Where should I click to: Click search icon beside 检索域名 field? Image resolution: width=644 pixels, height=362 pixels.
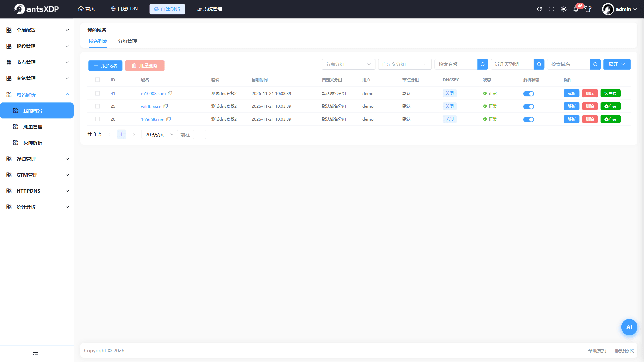point(595,64)
